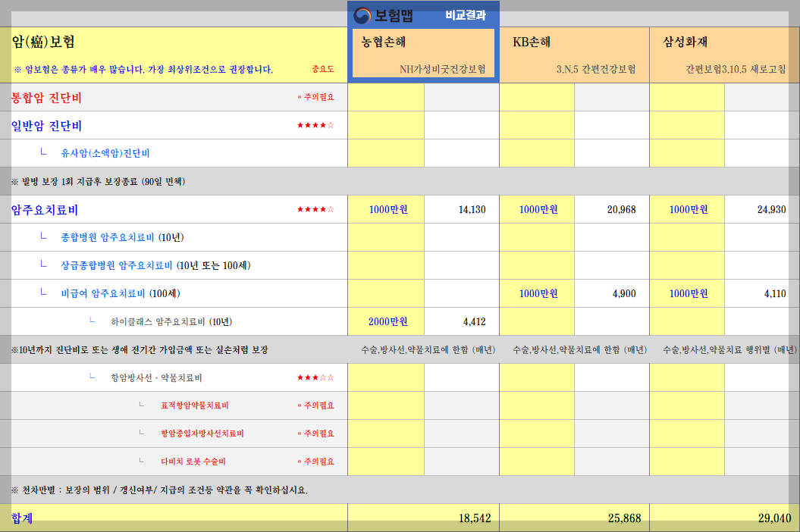The image size is (800, 532).
Task: Click the 암주요치료비 star rating
Action: click(x=315, y=210)
